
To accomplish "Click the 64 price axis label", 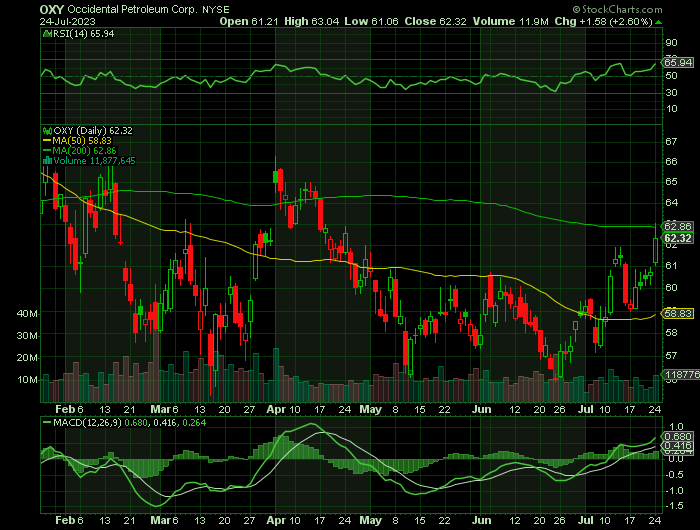I will coord(671,203).
